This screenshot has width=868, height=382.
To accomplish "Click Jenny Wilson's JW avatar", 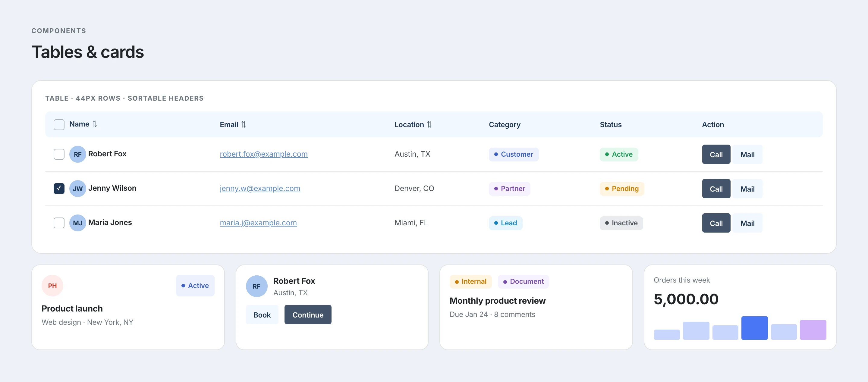I will pos(77,189).
